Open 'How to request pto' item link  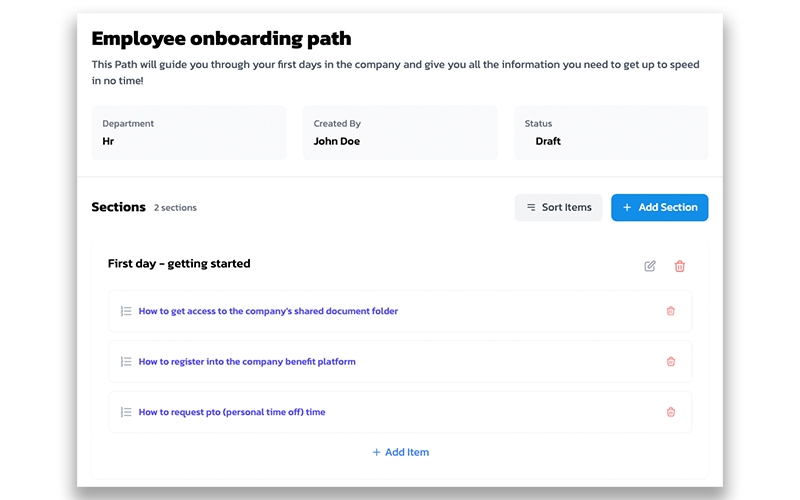tap(232, 412)
